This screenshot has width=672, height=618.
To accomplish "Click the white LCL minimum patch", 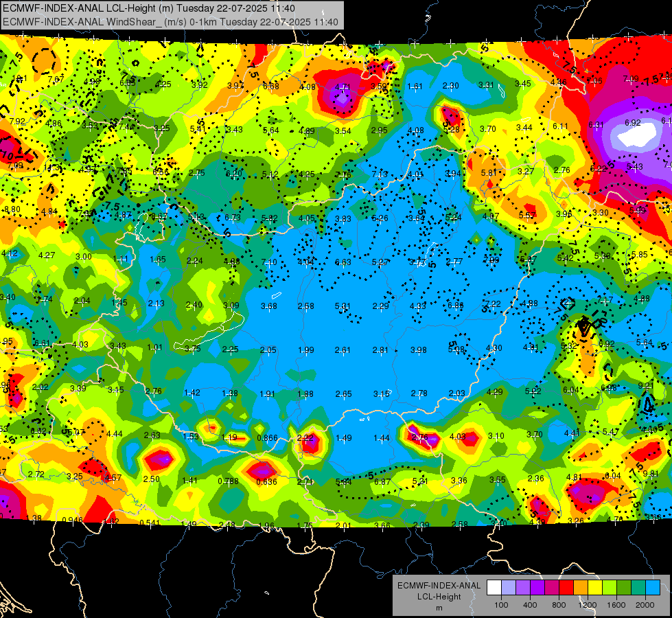I will coord(637,134).
